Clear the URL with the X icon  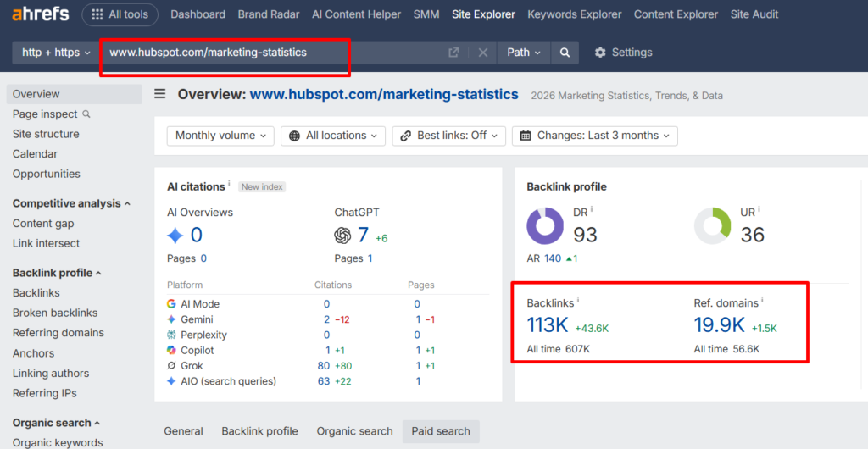[482, 53]
